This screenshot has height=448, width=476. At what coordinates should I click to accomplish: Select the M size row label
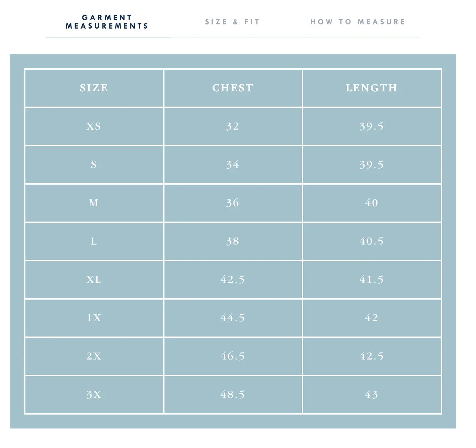(94, 203)
